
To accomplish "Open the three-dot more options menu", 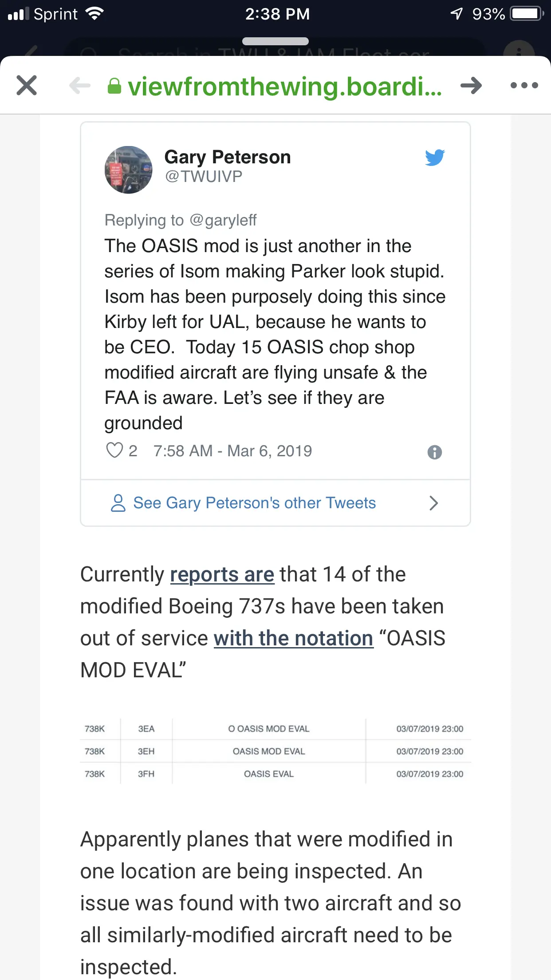I will point(524,85).
